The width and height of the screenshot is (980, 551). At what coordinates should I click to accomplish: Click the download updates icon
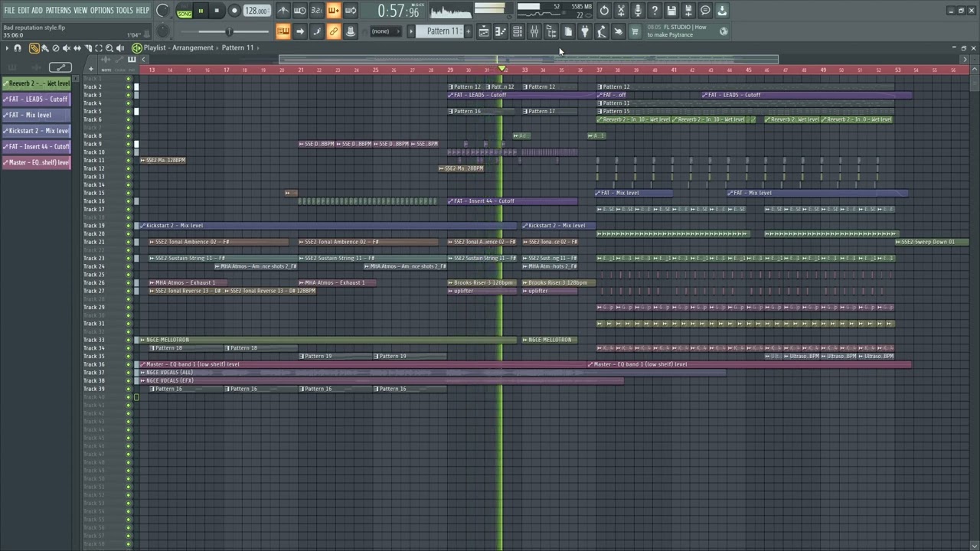pyautogui.click(x=723, y=11)
